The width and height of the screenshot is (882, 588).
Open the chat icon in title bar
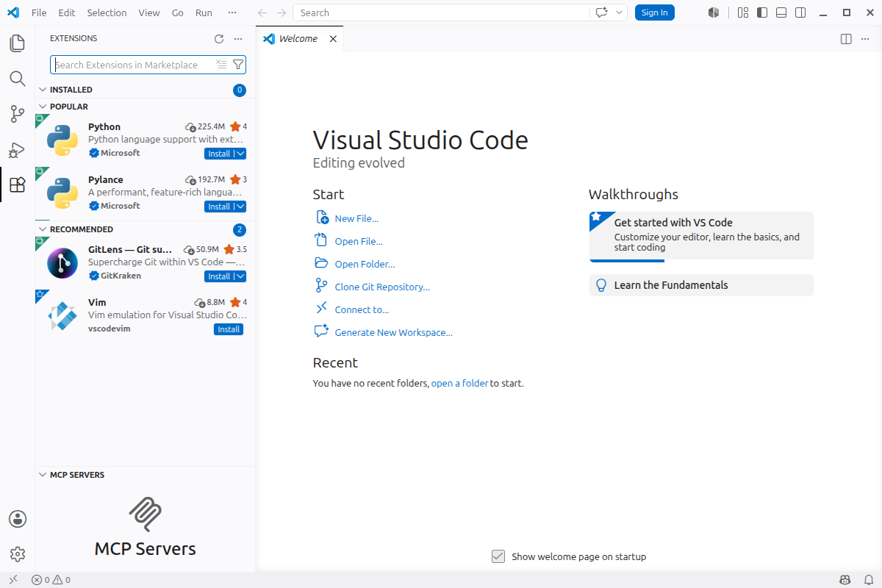pos(602,12)
